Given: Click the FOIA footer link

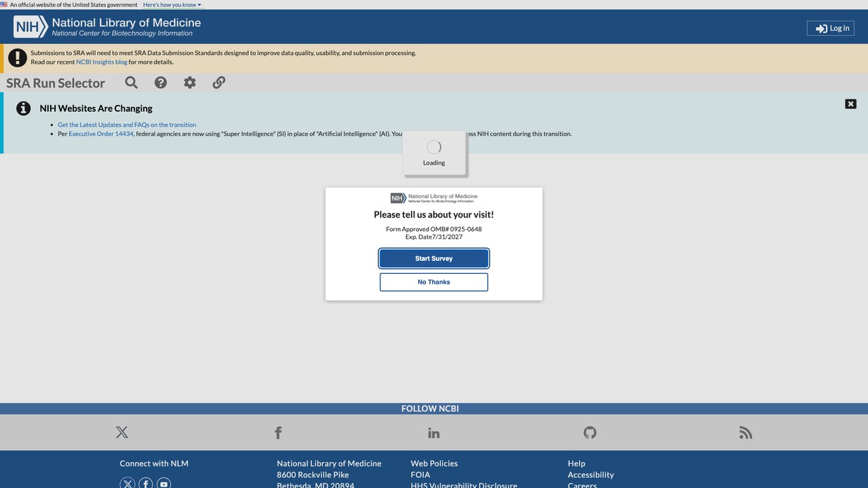Looking at the screenshot, I should (x=420, y=475).
